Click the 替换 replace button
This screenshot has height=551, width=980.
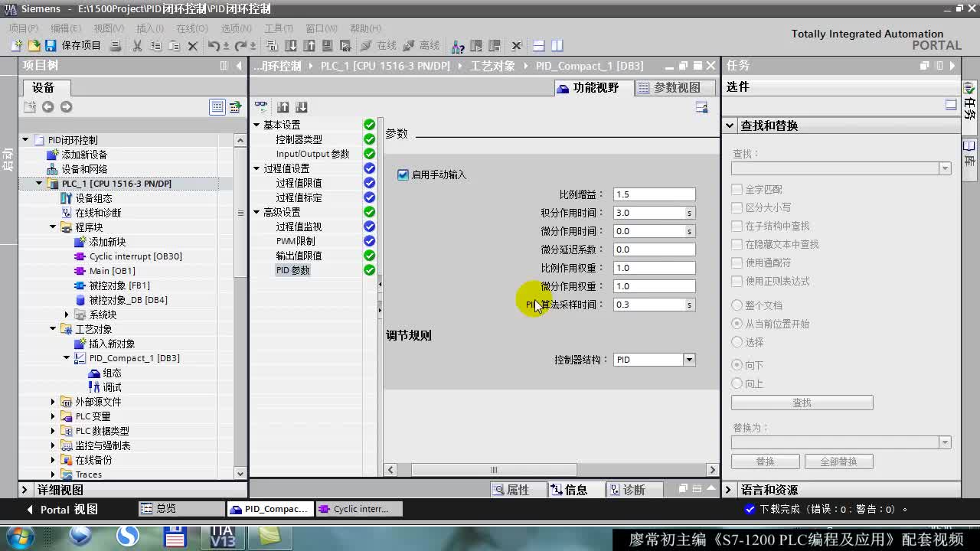pyautogui.click(x=765, y=461)
